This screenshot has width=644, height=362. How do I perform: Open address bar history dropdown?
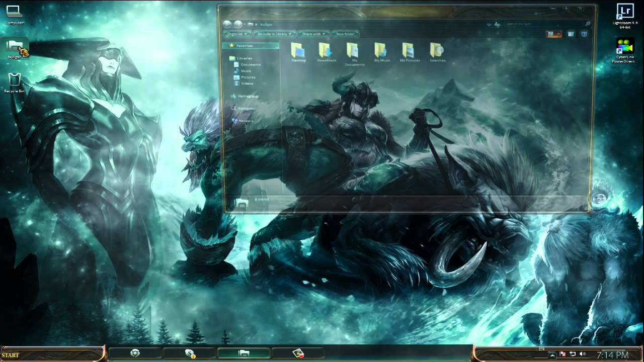click(489, 24)
